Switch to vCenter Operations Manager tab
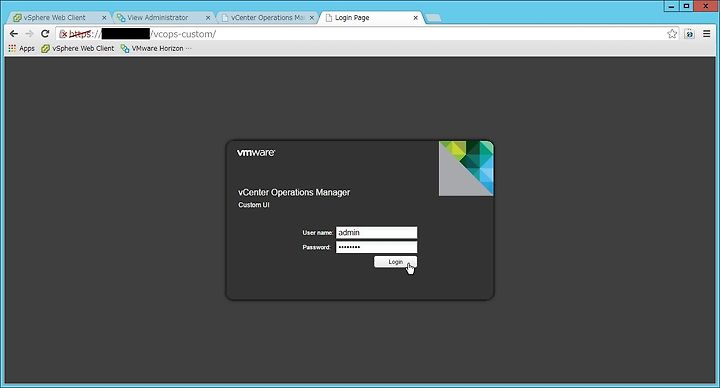Image resolution: width=720 pixels, height=388 pixels. [x=267, y=17]
